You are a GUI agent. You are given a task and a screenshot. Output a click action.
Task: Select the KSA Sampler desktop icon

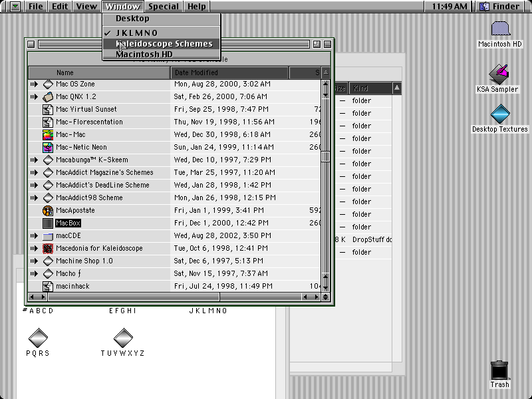point(499,74)
